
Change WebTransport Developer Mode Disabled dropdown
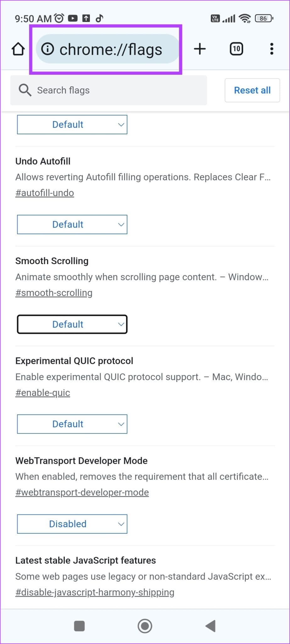coord(72,524)
